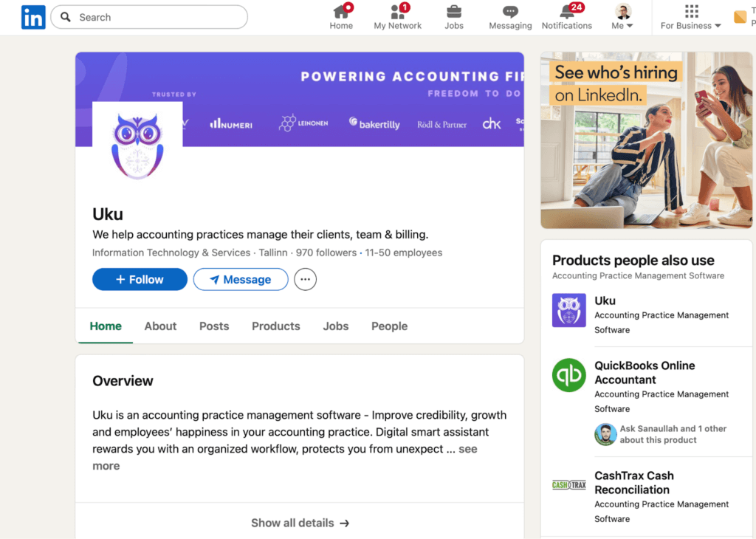
Task: Open the Home nav icon
Action: 341,12
